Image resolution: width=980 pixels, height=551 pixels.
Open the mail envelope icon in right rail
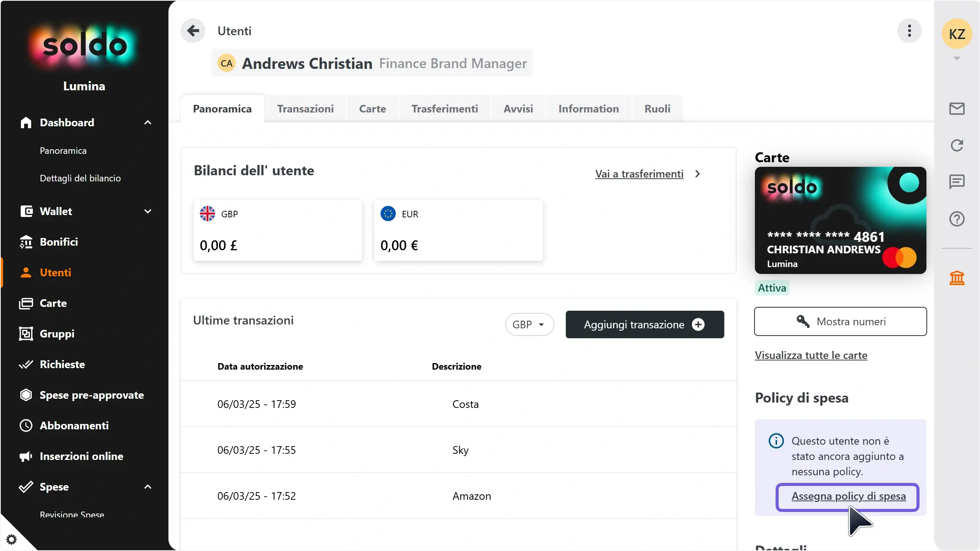click(x=957, y=109)
